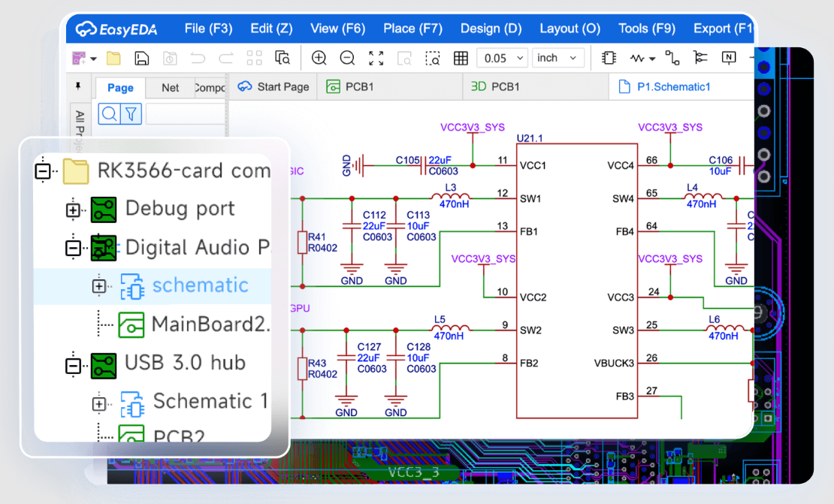The image size is (834, 504).
Task: Click the open folder toolbar icon
Action: 113,58
